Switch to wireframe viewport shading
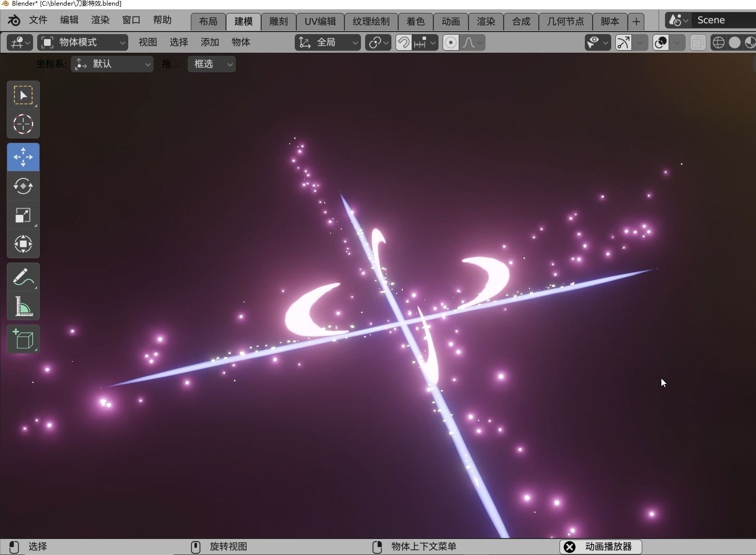This screenshot has height=555, width=756. tap(718, 42)
